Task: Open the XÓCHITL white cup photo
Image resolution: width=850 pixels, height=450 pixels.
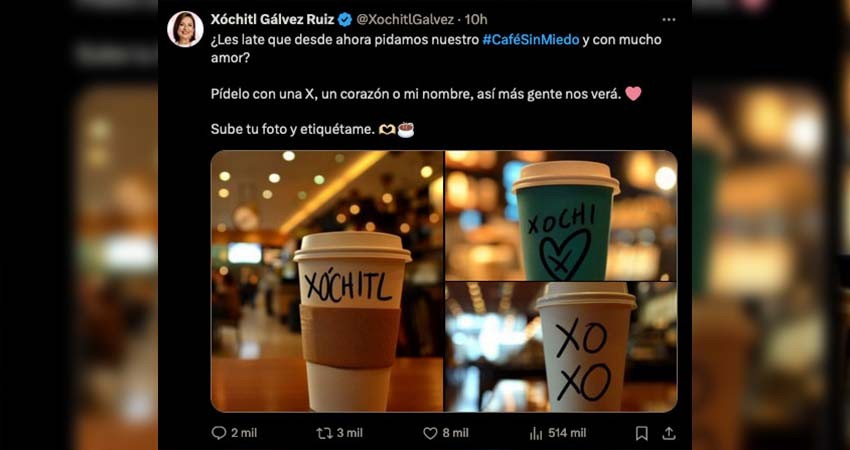Action: click(x=327, y=281)
